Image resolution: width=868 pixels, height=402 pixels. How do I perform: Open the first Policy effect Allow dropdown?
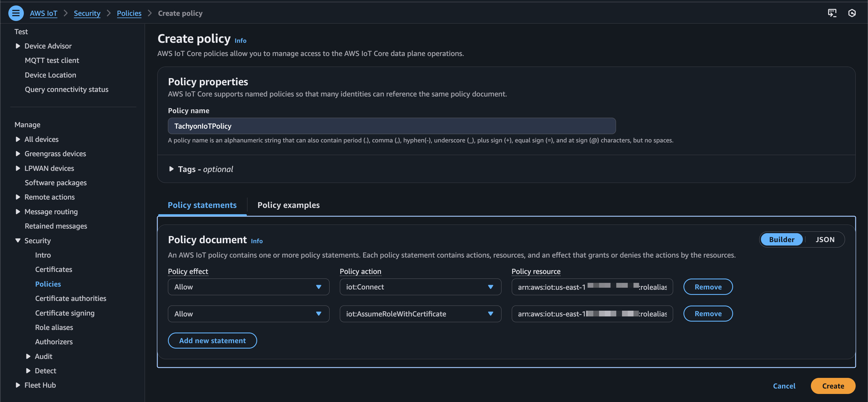tap(248, 287)
